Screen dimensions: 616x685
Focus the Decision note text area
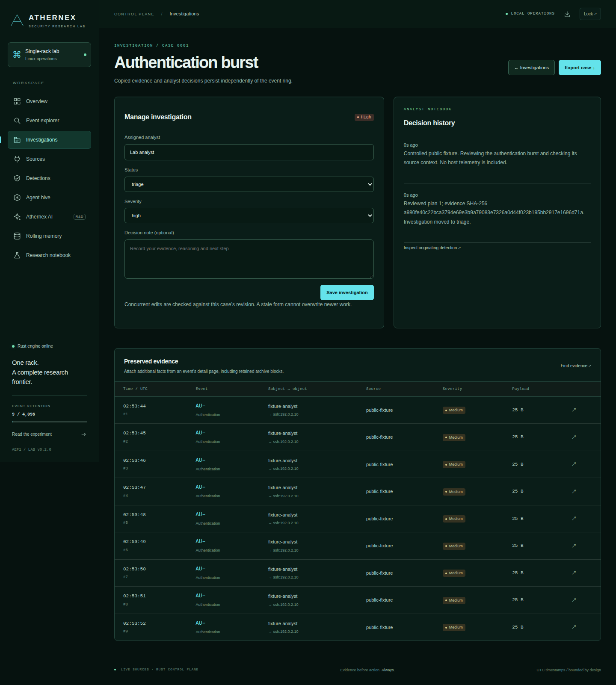pyautogui.click(x=249, y=259)
